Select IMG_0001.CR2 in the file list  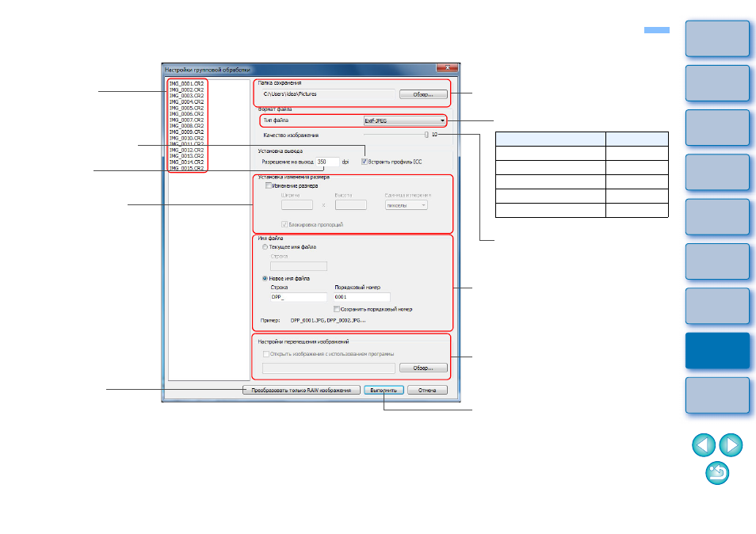point(186,84)
